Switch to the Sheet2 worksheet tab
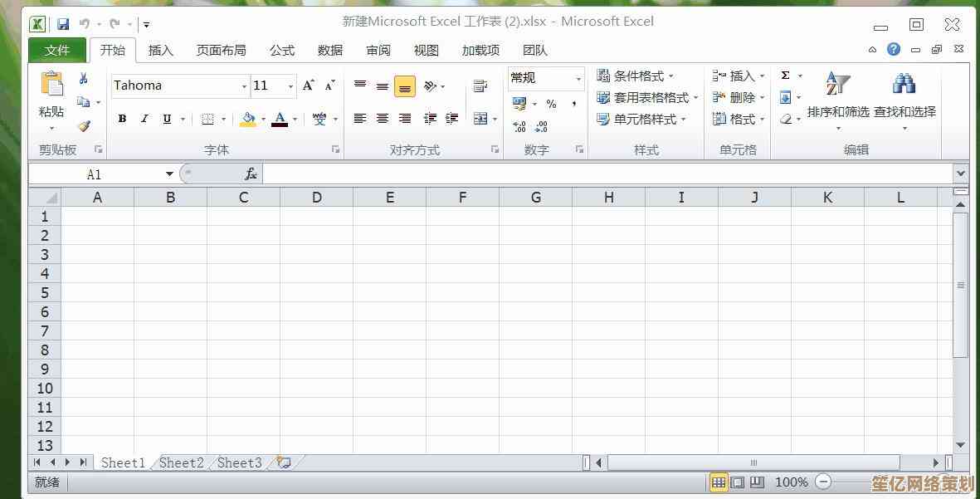The height and width of the screenshot is (499, 980). click(181, 462)
